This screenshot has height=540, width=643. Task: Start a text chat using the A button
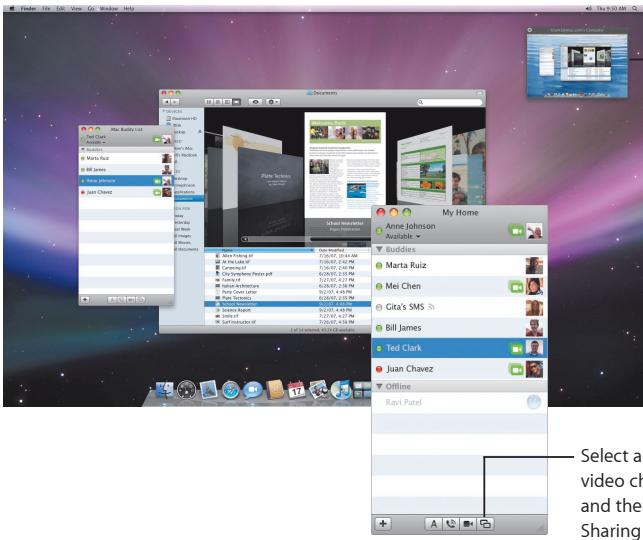(433, 524)
